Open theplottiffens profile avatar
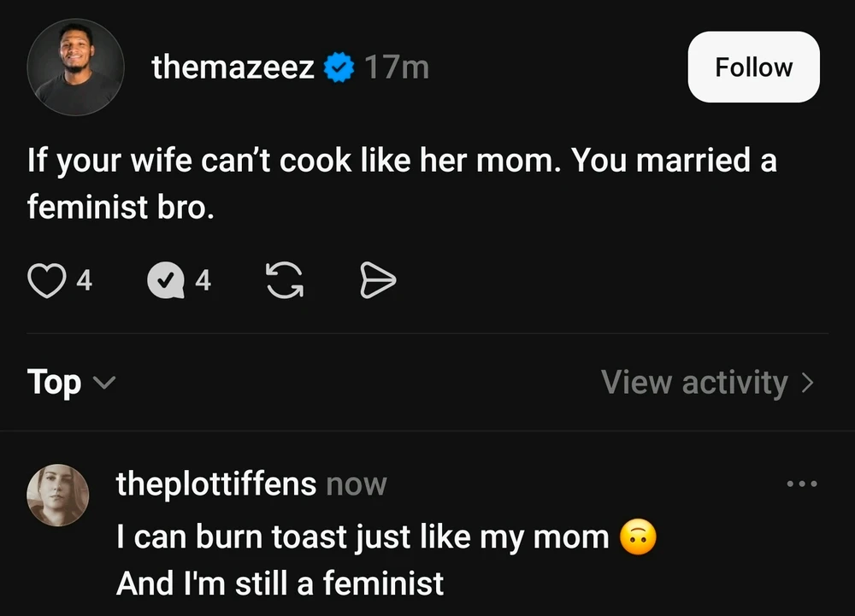Viewport: 855px width, 616px height. [x=58, y=495]
